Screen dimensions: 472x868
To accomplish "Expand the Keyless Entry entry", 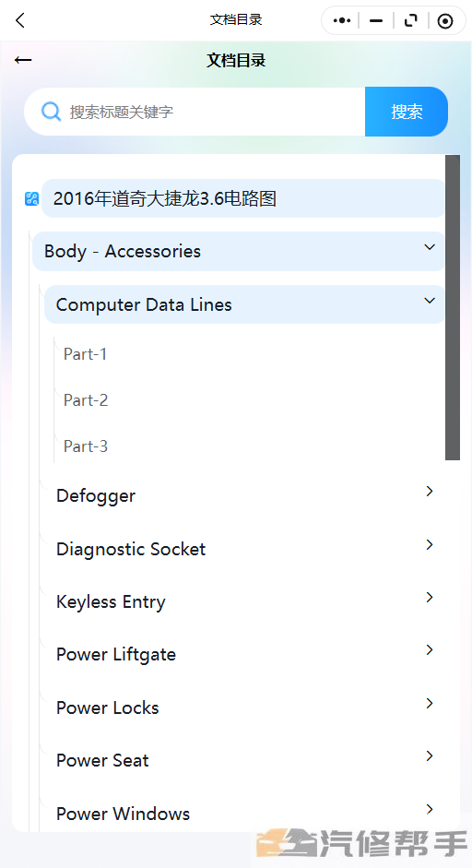I will (244, 601).
